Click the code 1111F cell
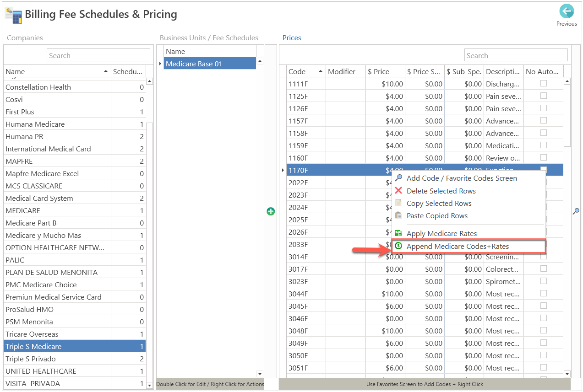Viewport: 583px width, 392px height. coord(306,84)
